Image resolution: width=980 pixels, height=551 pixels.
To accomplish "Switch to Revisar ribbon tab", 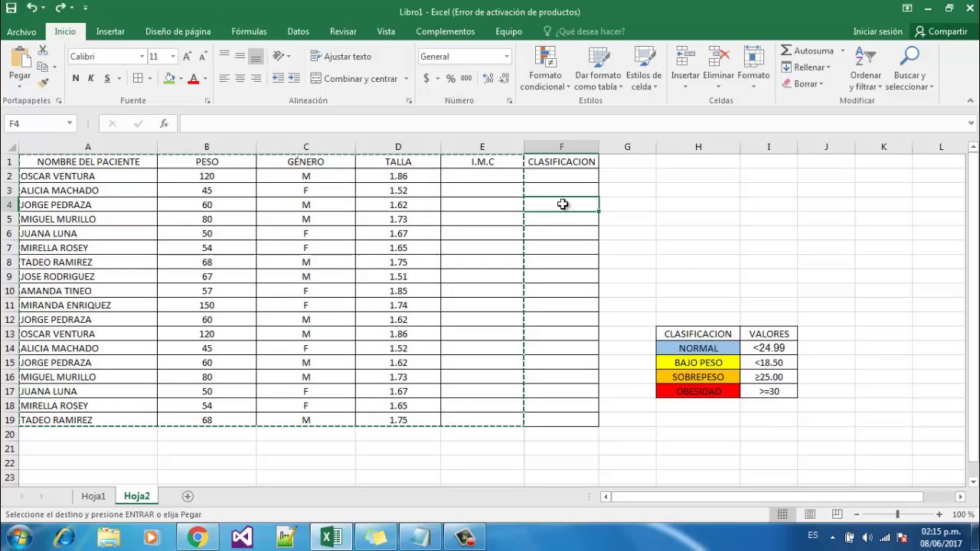I will (x=343, y=31).
